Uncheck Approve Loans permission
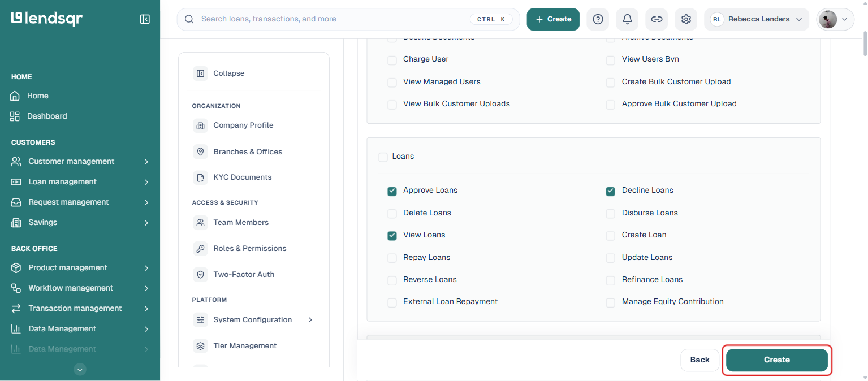The height and width of the screenshot is (381, 868). (392, 191)
